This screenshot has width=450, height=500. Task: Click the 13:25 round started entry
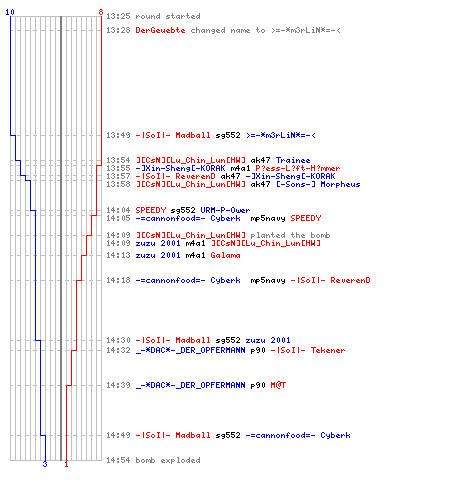(153, 16)
